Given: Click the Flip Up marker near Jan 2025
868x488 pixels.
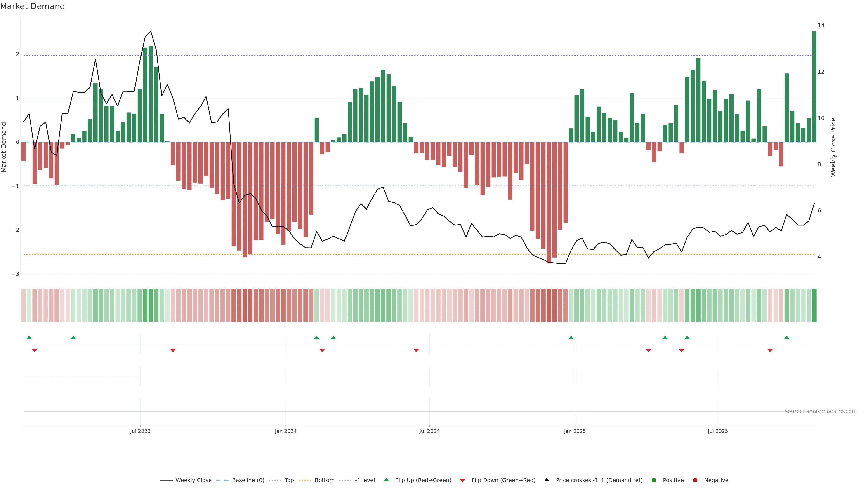Looking at the screenshot, I should pos(571,338).
